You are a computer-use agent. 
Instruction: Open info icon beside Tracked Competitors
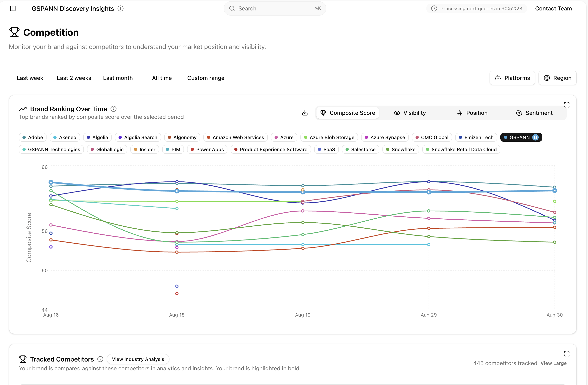[100, 359]
